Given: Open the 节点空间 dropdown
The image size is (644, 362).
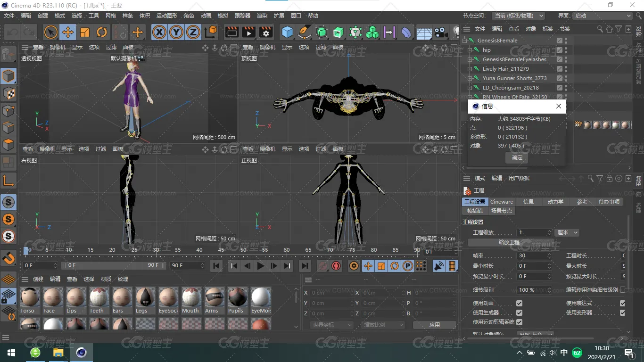Looking at the screenshot, I should point(518,16).
